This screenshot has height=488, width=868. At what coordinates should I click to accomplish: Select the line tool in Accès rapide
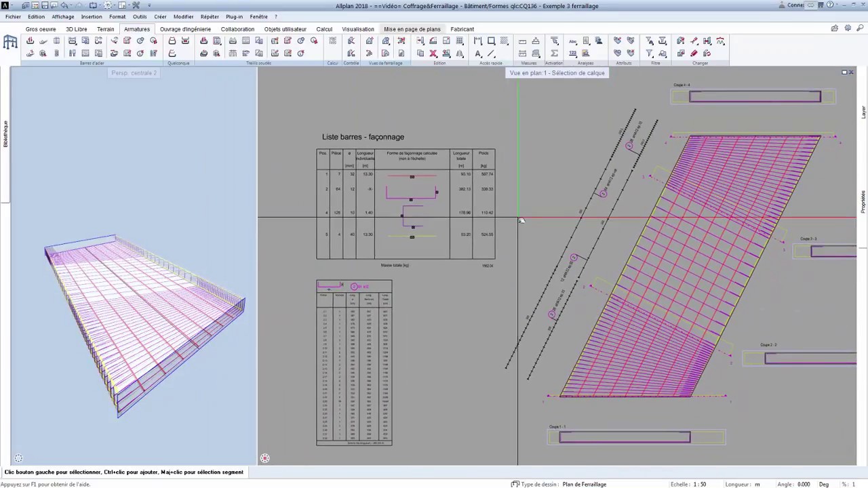[x=491, y=54]
